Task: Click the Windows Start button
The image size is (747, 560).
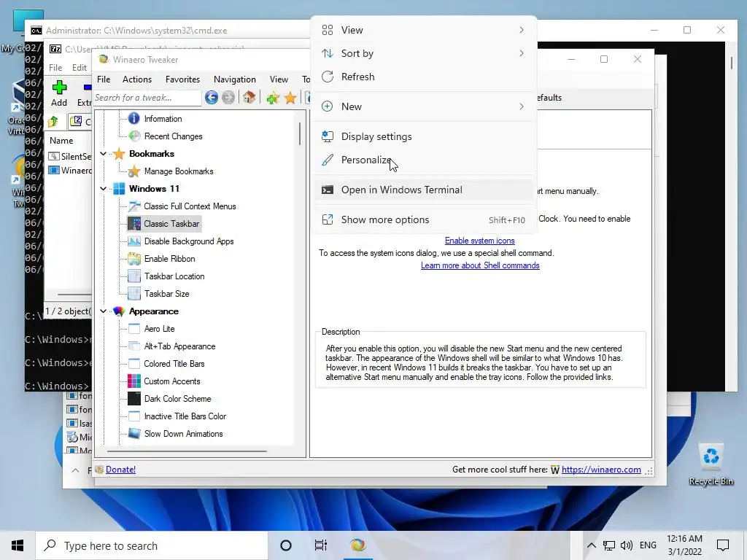Action: [18, 545]
